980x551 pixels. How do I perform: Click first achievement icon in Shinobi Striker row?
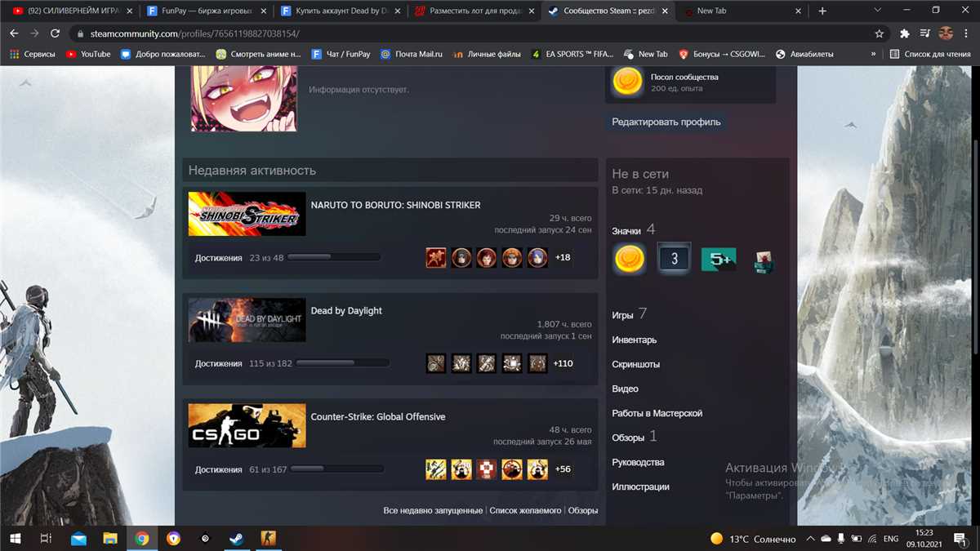point(436,258)
